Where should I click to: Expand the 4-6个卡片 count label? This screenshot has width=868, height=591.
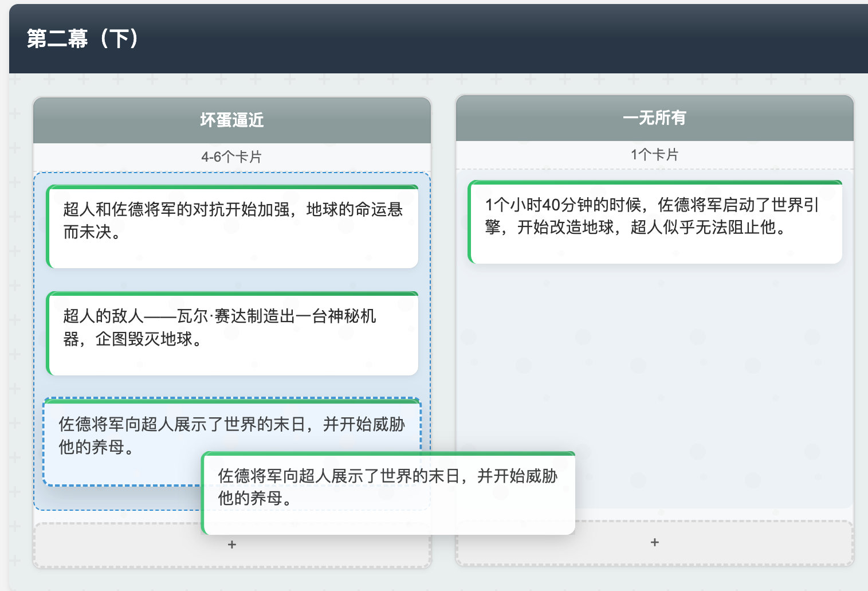231,155
